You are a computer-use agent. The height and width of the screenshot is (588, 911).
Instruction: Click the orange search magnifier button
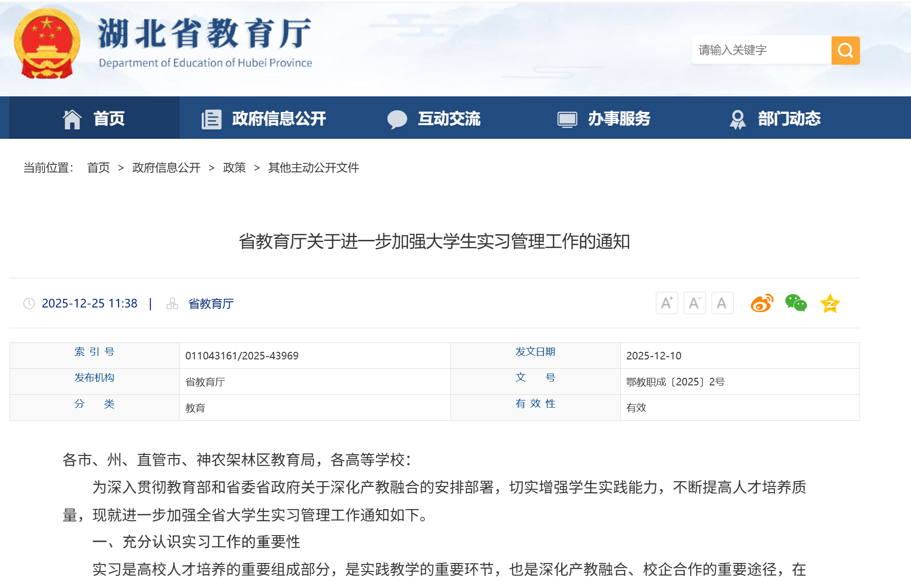(845, 50)
